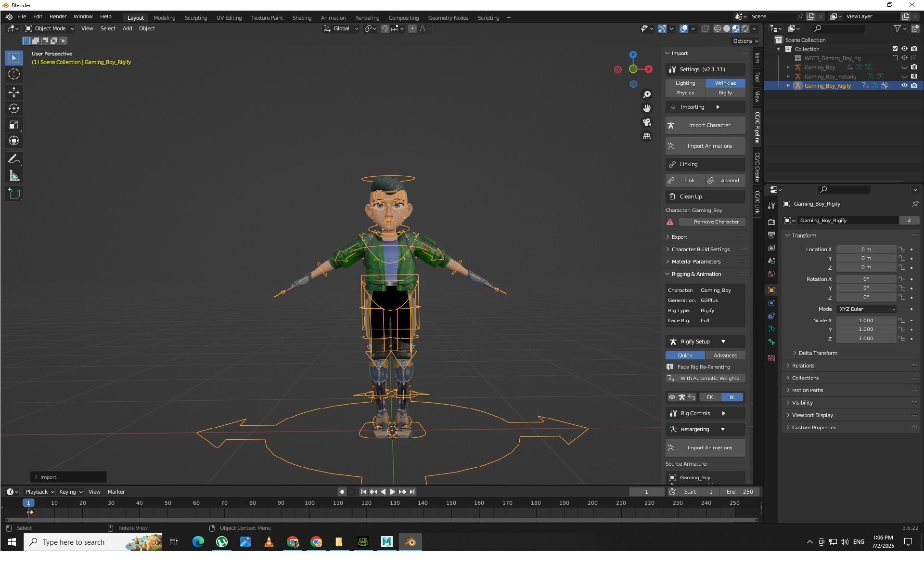Open Object Constraints properties tab
924x578 pixels.
coord(771,316)
